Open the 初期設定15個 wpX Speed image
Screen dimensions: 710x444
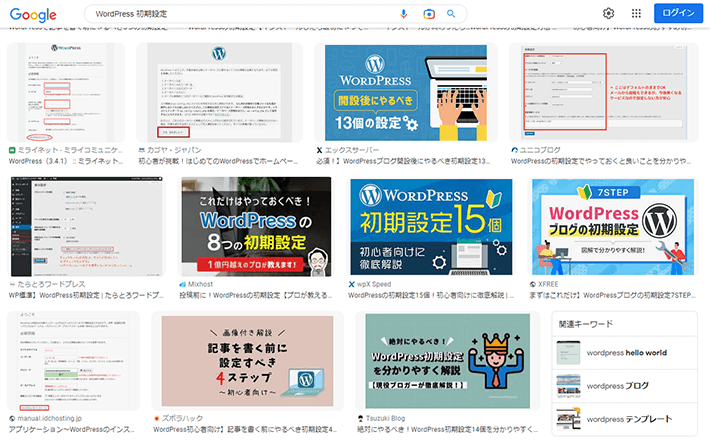coord(432,226)
